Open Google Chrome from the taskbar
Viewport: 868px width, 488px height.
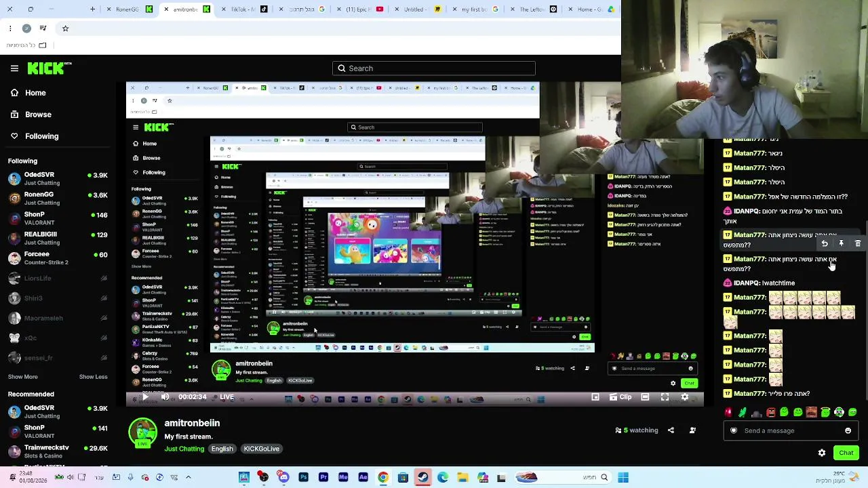(383, 478)
